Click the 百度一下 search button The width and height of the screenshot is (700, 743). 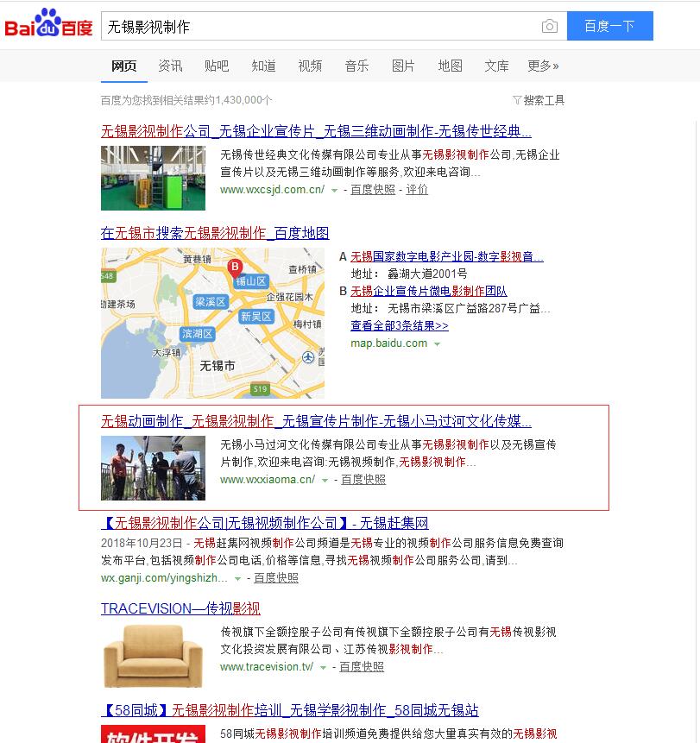point(610,26)
